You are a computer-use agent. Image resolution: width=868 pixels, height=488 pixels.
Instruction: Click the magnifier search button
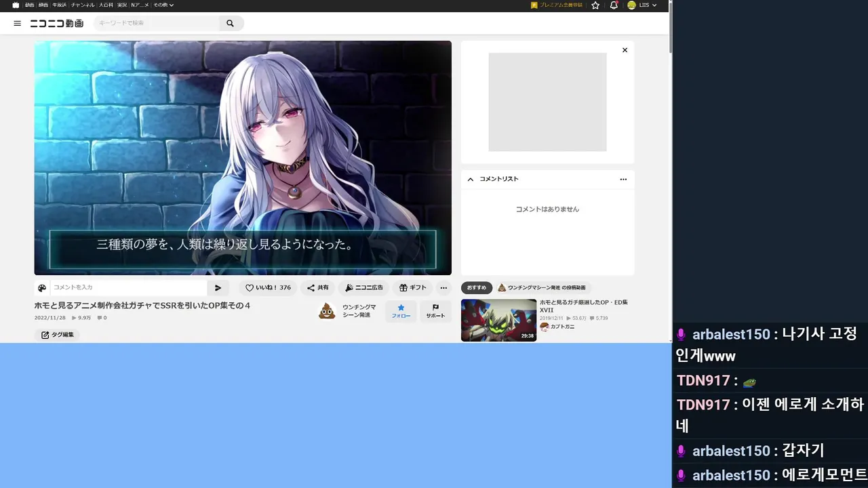[x=231, y=23]
